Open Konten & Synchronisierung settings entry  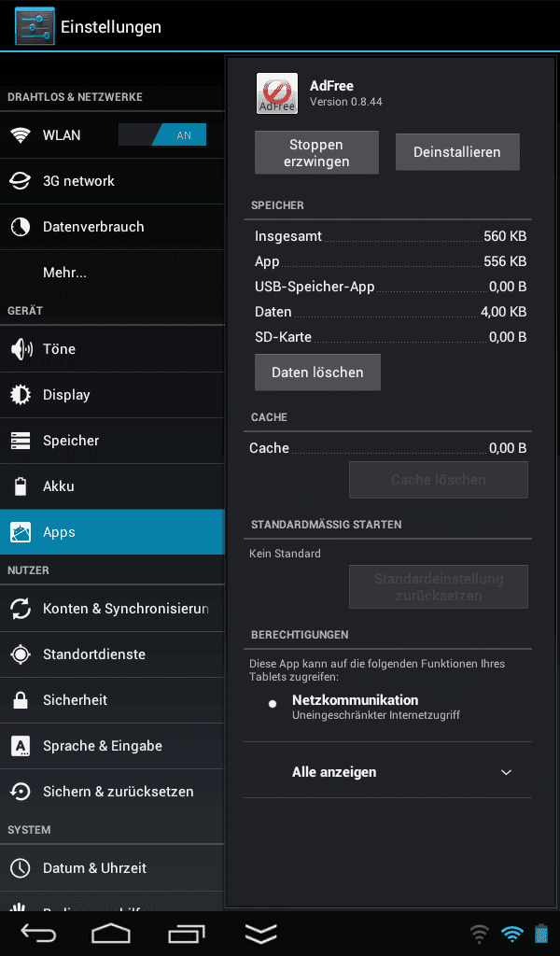tap(112, 609)
